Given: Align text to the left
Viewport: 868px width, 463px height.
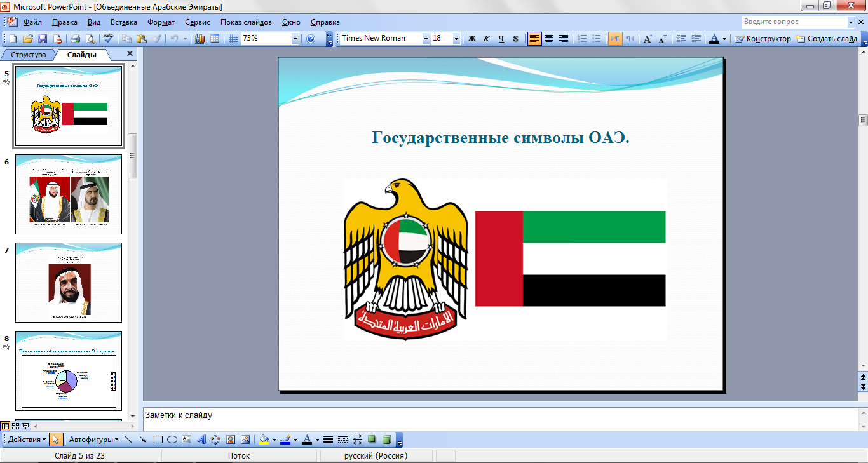Looking at the screenshot, I should pyautogui.click(x=534, y=39).
